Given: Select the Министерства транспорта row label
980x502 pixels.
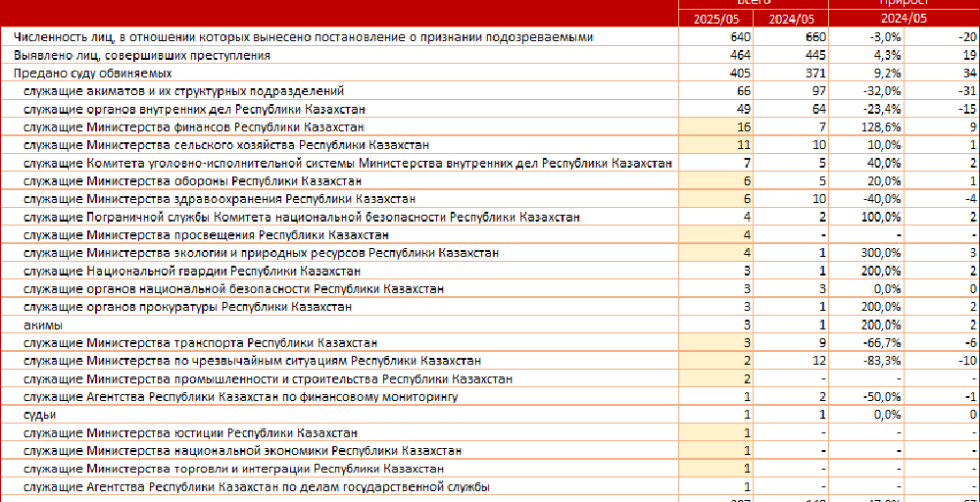Looking at the screenshot, I should coord(200,343).
